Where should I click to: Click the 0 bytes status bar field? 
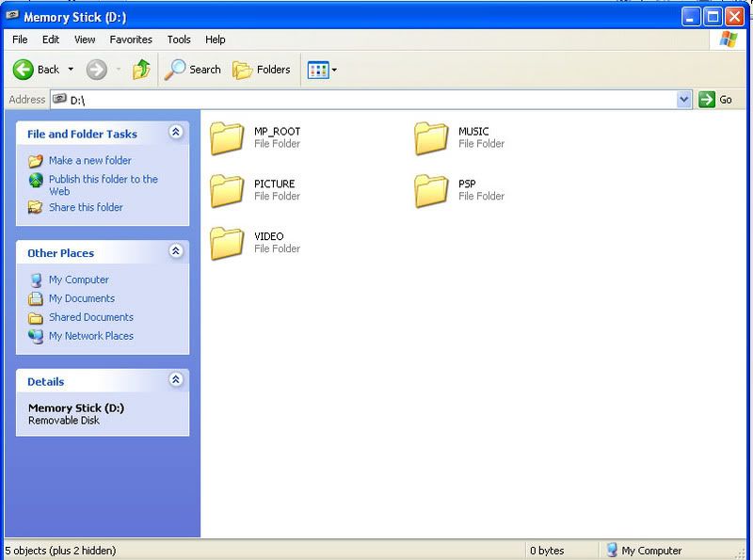[x=547, y=551]
